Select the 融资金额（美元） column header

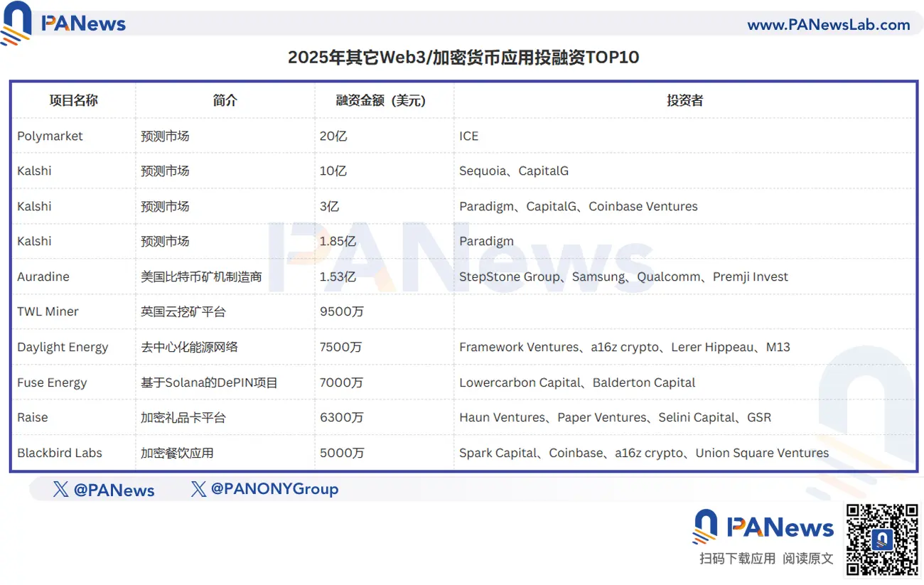(x=384, y=100)
